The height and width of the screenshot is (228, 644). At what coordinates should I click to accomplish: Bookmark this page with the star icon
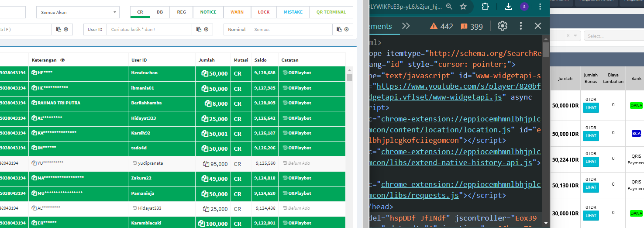[x=463, y=7]
